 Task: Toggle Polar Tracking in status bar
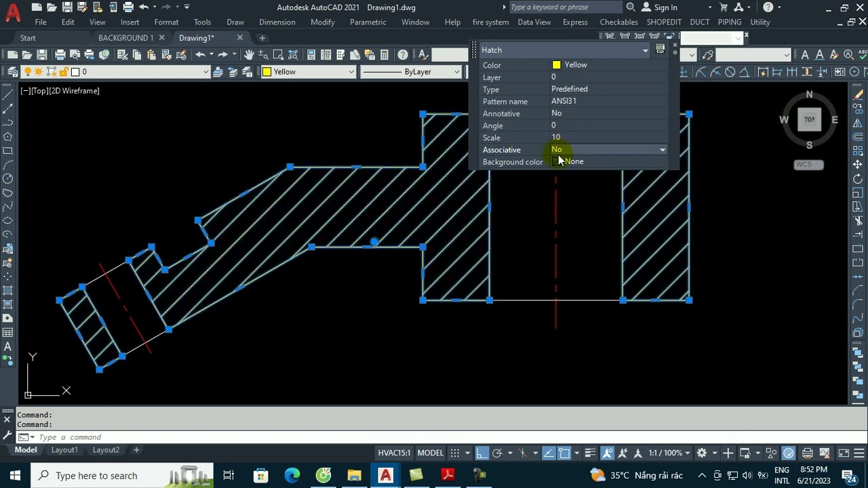[497, 453]
